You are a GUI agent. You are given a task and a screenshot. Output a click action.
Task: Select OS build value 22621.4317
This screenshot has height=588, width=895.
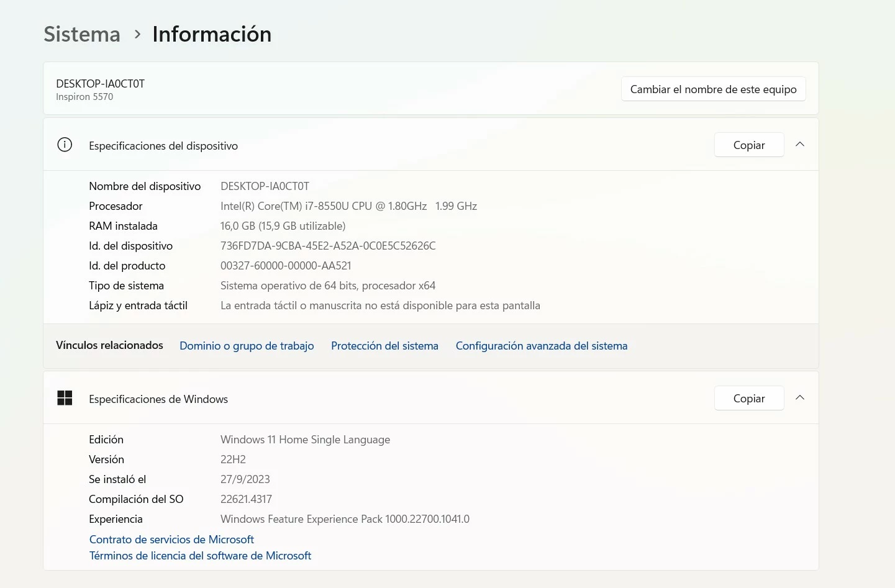(246, 499)
